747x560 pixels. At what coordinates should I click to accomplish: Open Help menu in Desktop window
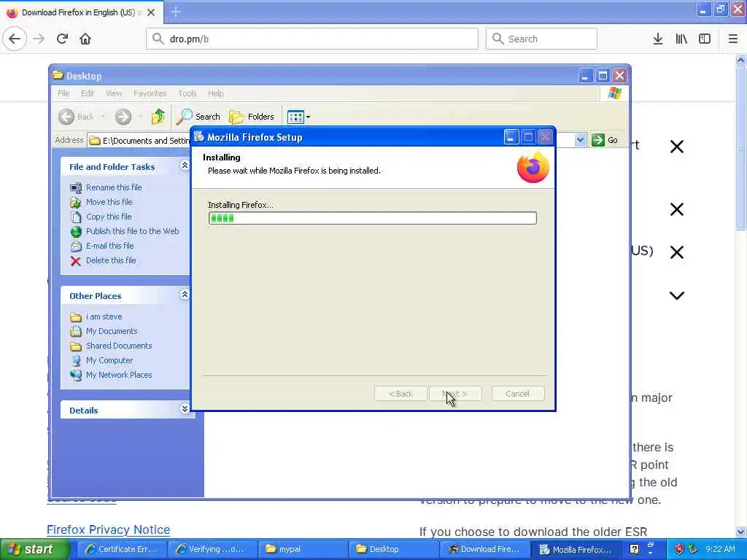(215, 93)
